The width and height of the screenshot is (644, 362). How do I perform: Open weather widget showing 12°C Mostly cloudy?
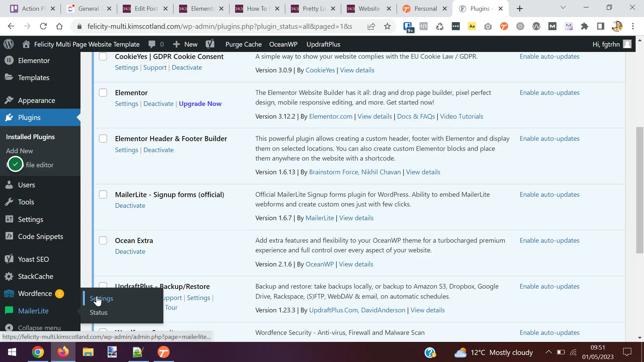[493, 352]
